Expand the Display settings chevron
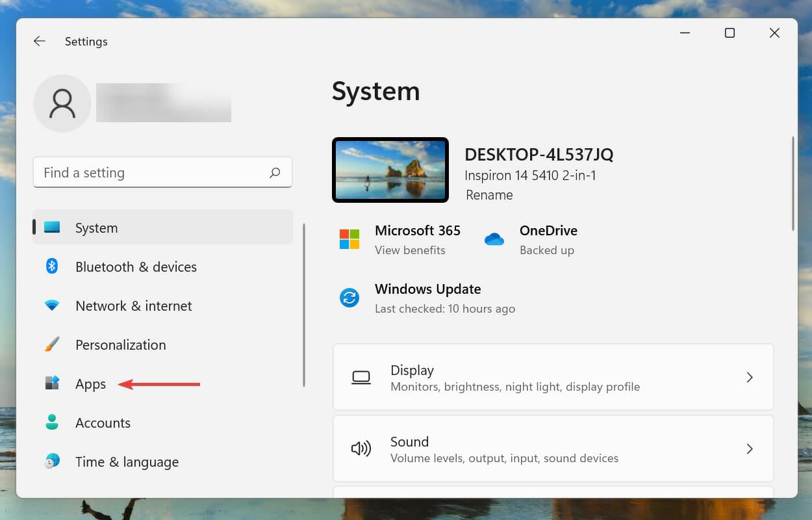 (750, 377)
